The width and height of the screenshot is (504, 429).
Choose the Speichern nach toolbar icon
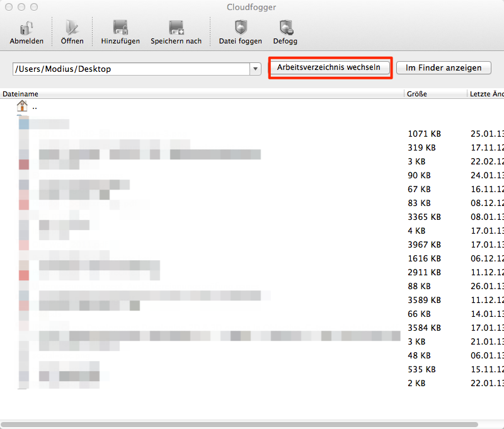176,28
